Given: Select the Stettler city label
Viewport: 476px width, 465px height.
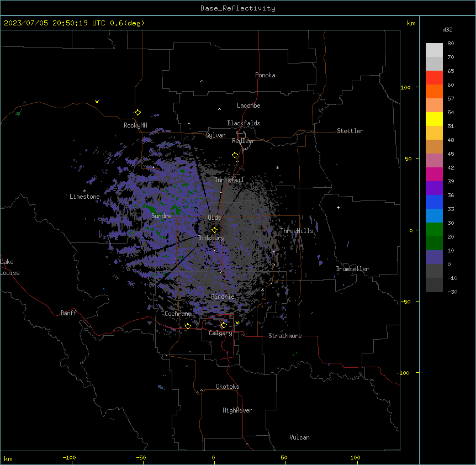Looking at the screenshot, I should tap(350, 131).
